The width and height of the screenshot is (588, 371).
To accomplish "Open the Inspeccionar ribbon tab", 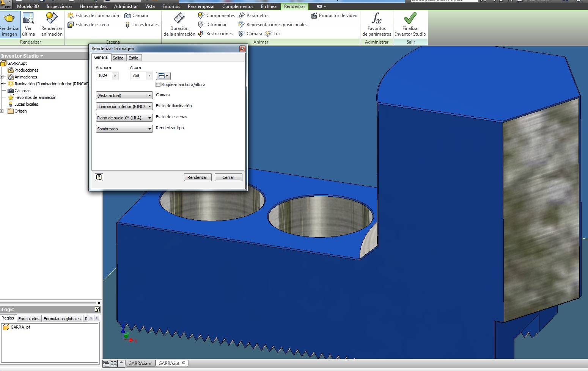I will 59,6.
